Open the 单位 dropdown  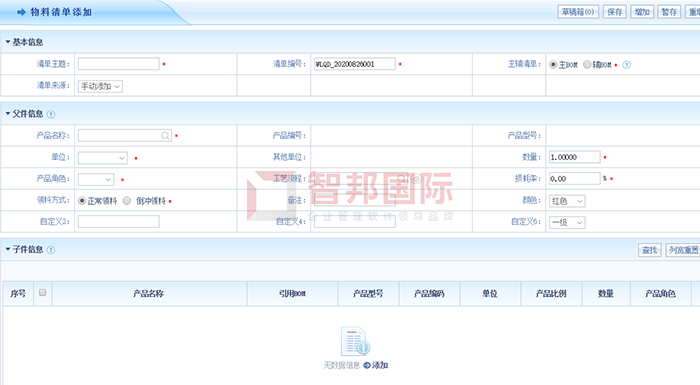tap(103, 158)
